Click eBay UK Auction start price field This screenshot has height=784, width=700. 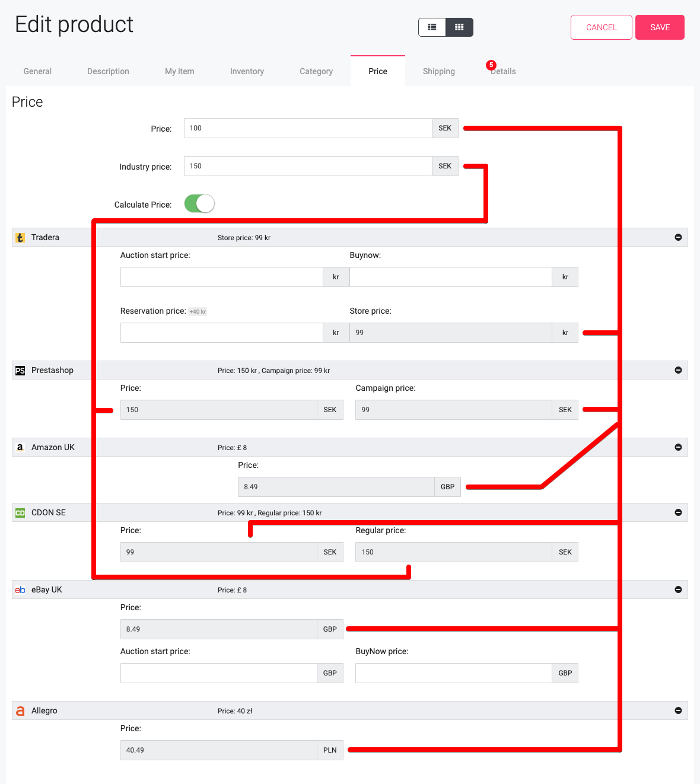coord(219,673)
